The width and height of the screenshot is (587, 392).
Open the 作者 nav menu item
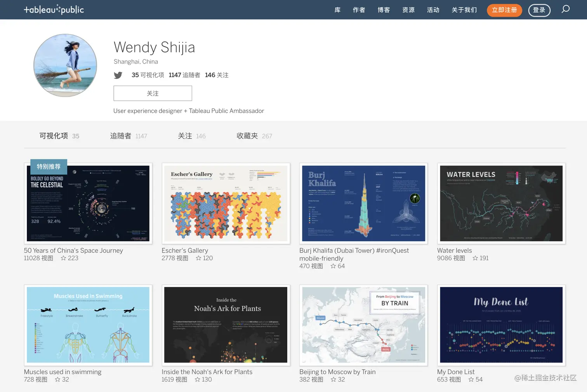tap(359, 10)
